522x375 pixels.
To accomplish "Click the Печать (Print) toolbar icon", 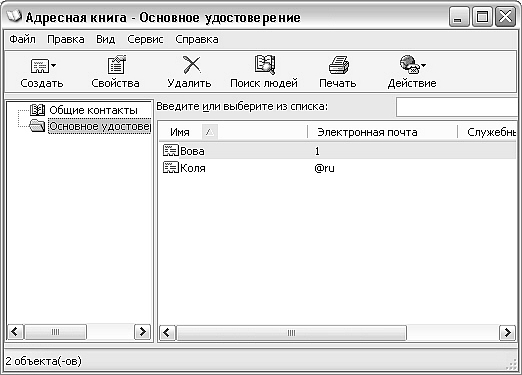I will 338,65.
